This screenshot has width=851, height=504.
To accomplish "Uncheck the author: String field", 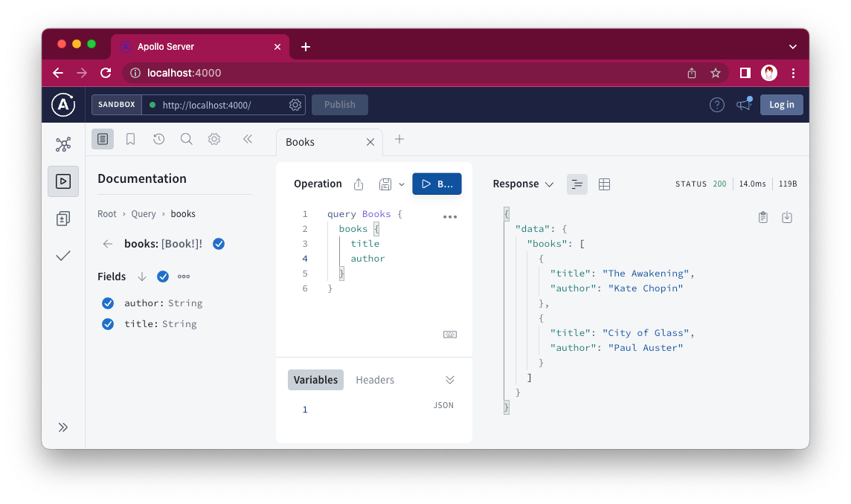I will [x=108, y=303].
